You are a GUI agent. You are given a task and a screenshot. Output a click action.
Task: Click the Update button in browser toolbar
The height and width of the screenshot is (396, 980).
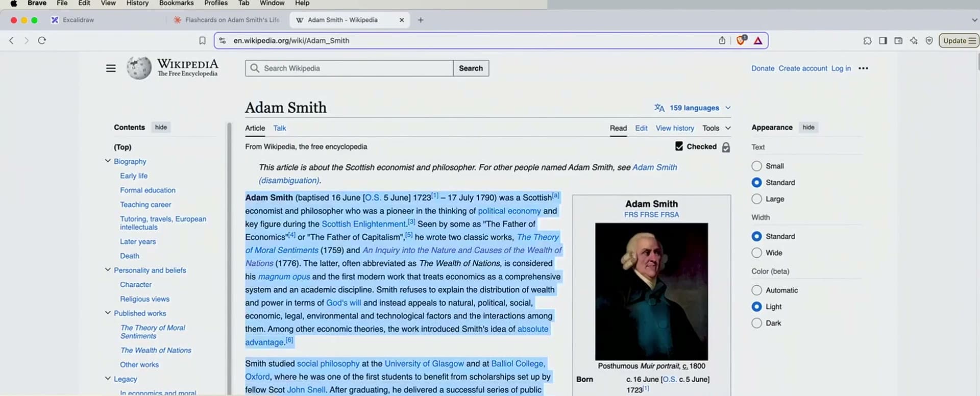(959, 40)
